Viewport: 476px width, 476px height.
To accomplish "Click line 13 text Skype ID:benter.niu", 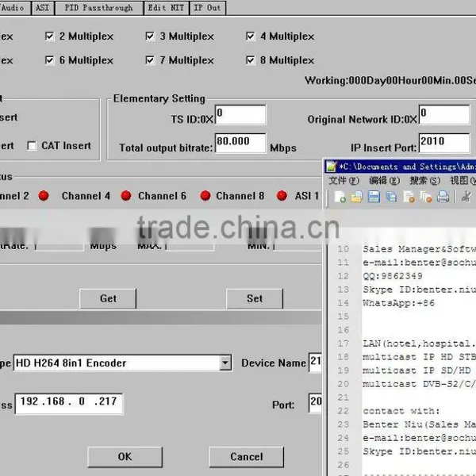I will pos(419,290).
